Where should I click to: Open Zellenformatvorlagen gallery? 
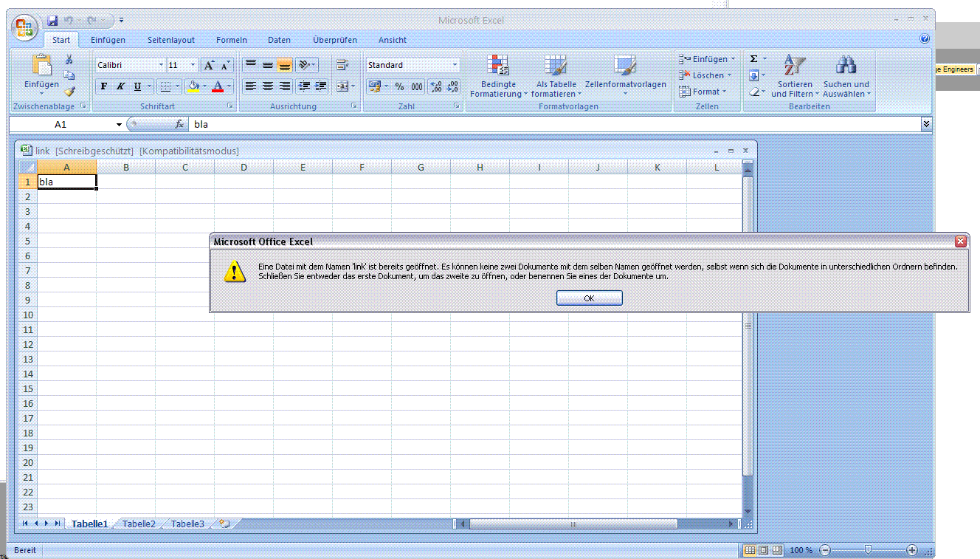626,76
